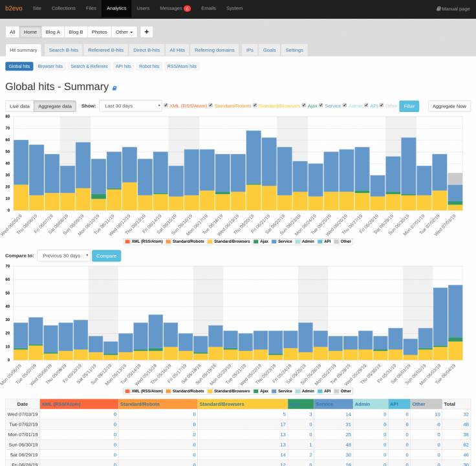Click the plus icon to add collection
The image size is (476, 466).
point(146,32)
